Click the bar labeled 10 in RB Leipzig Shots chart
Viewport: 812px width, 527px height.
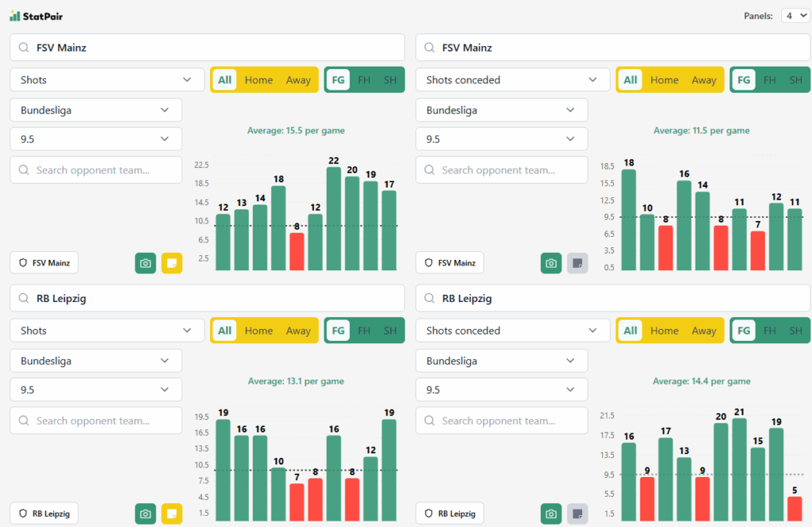(x=278, y=494)
